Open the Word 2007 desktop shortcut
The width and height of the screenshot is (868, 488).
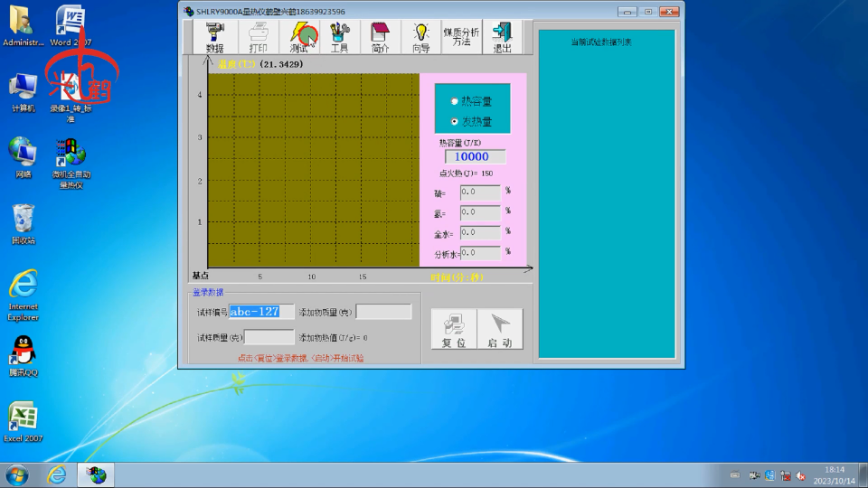71,26
